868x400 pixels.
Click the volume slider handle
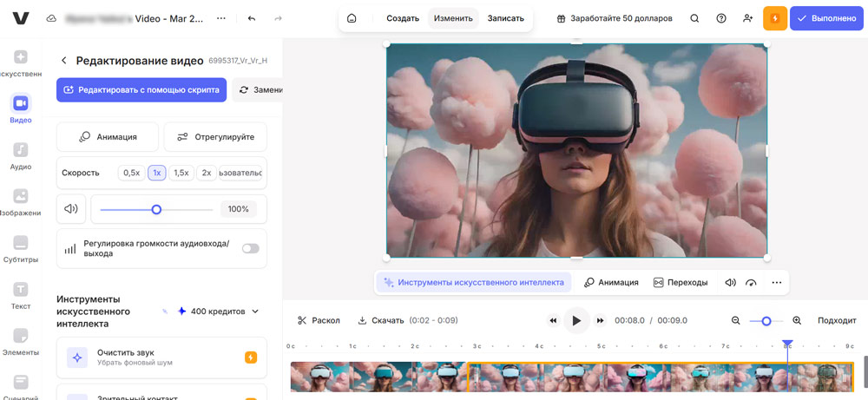156,209
